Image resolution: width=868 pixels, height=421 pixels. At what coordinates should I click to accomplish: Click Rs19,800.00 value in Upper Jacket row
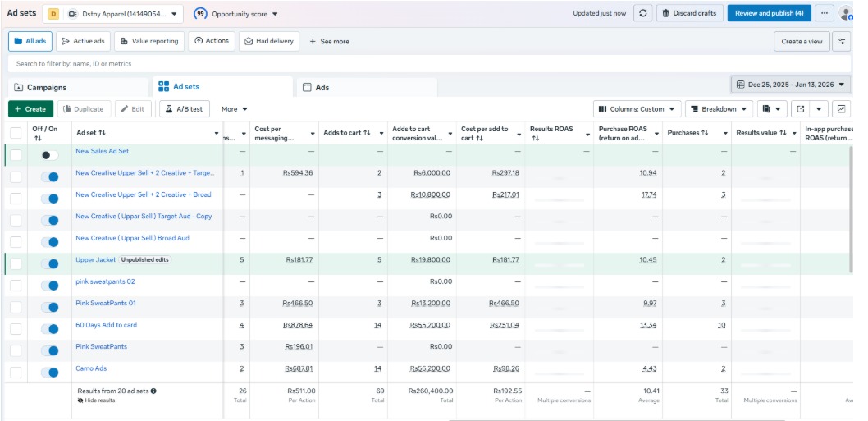point(431,260)
